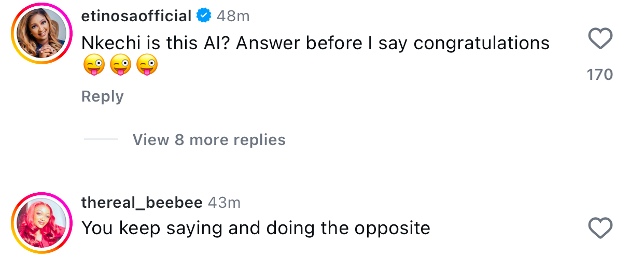Click the last winking tongue emoji
Screen dimensions: 644x257
[147, 66]
